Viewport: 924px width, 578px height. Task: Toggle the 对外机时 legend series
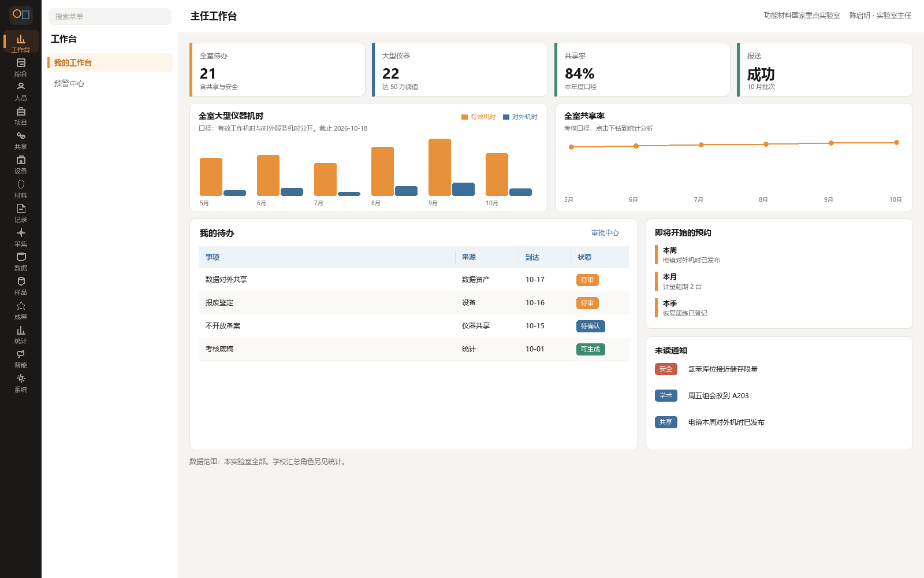click(x=520, y=117)
